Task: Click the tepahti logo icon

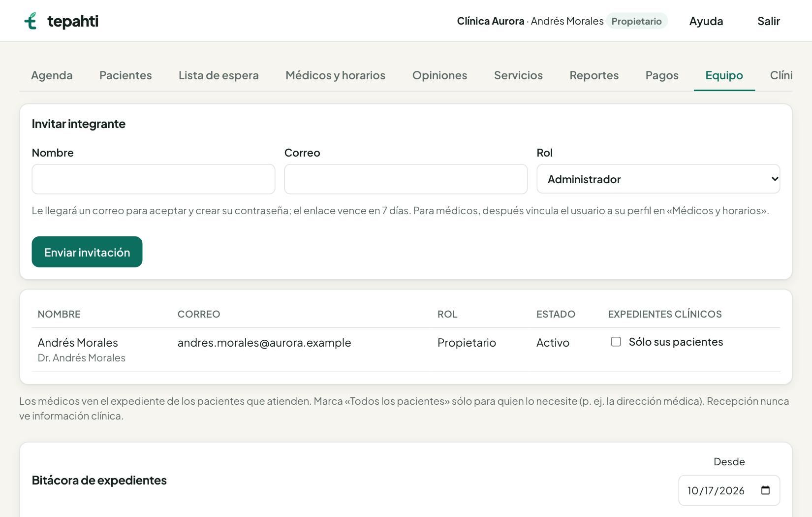Action: click(31, 21)
